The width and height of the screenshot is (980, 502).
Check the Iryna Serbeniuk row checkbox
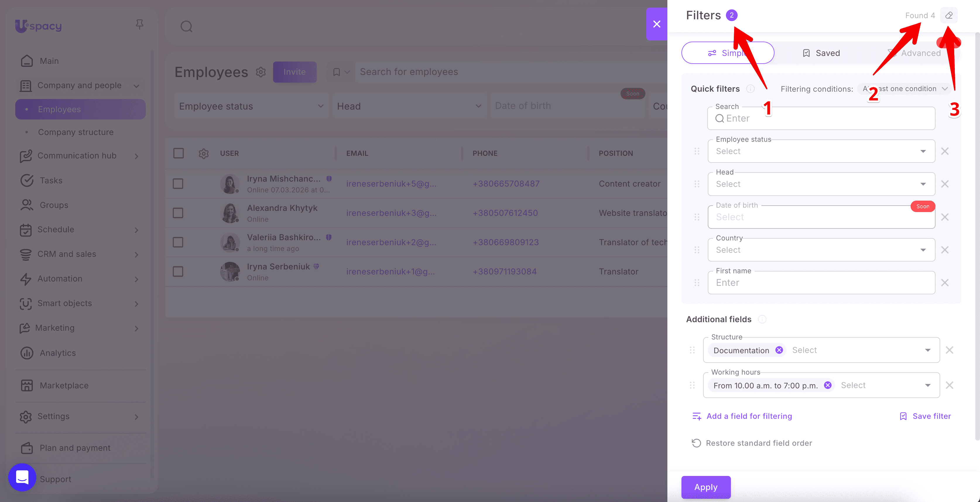point(178,272)
